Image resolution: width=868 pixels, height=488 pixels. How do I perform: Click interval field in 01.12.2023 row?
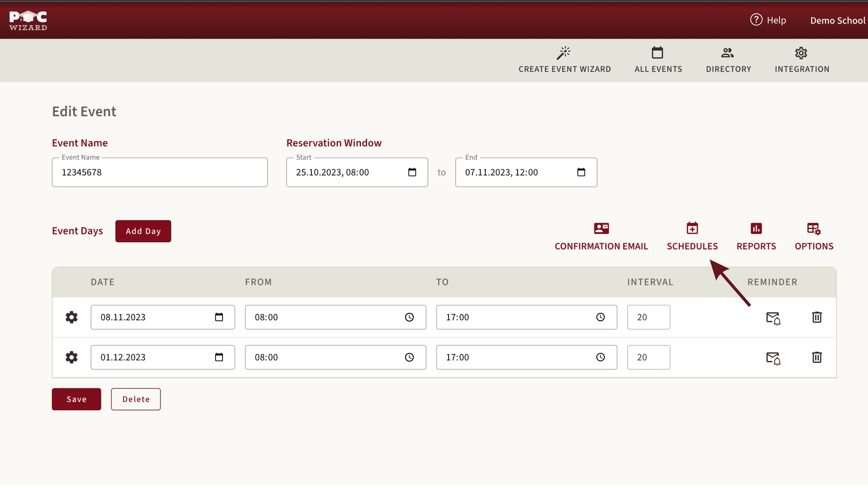[649, 357]
